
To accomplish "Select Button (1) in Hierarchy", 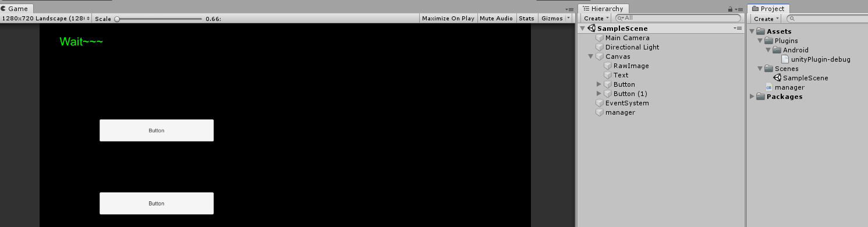I will tap(630, 94).
